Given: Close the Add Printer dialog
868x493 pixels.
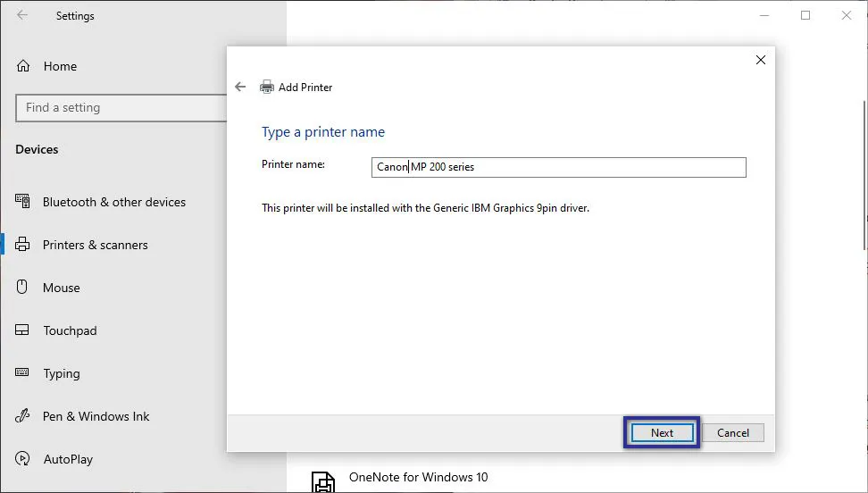Looking at the screenshot, I should click(x=761, y=60).
